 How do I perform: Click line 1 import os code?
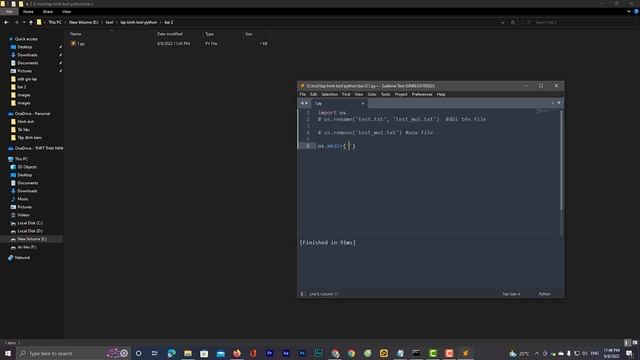(332, 113)
